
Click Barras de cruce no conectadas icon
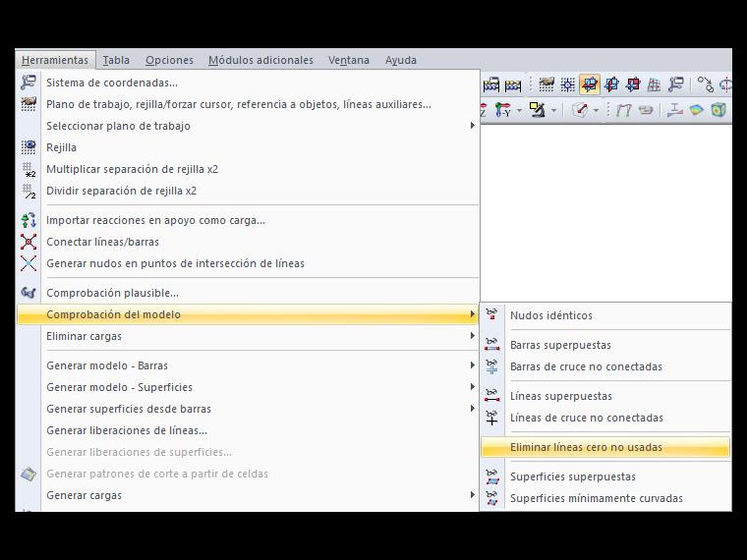coord(492,366)
